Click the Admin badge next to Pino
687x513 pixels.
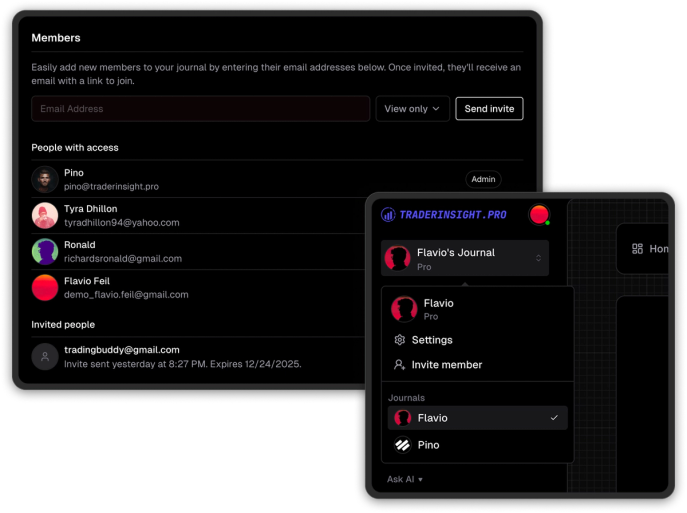point(483,179)
